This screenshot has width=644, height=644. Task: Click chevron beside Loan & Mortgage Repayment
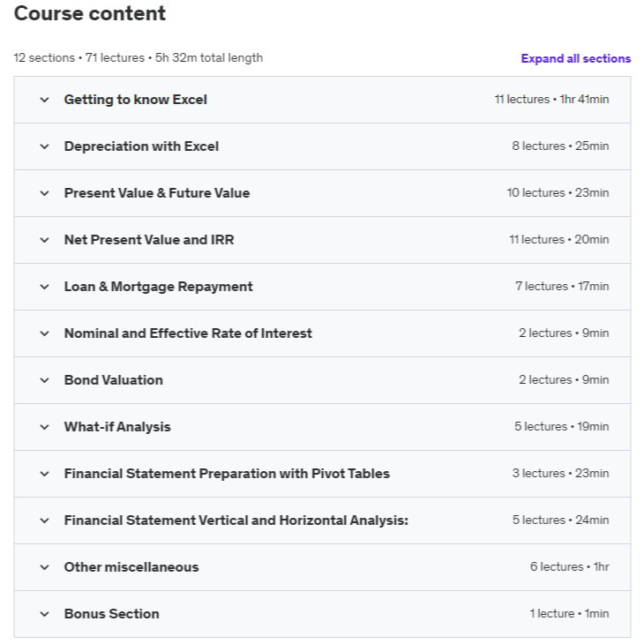point(44,287)
